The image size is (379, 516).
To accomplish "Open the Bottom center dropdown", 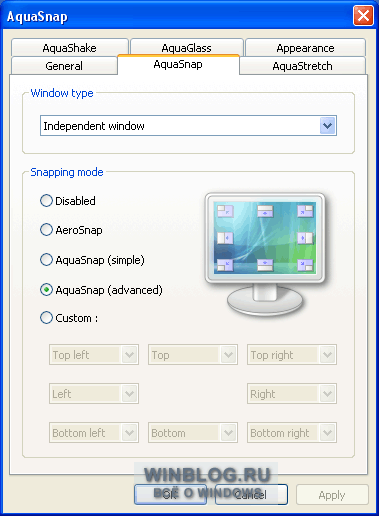I will pos(193,433).
